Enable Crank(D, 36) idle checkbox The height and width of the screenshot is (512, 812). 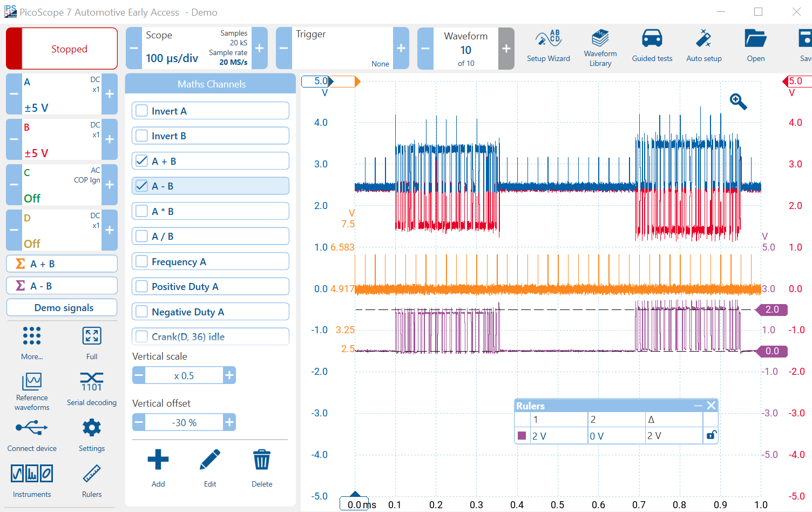[x=141, y=336]
